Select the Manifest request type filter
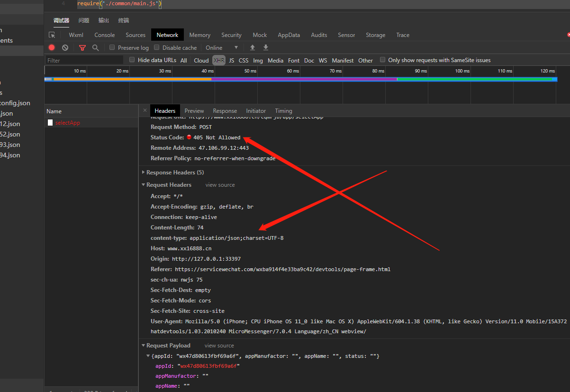570x392 pixels. (343, 60)
